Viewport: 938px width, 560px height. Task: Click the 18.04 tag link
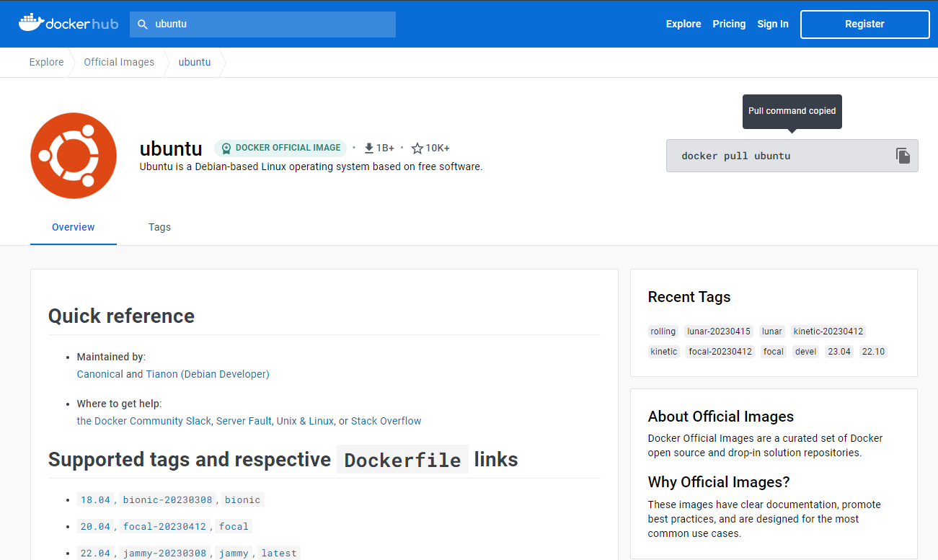(x=96, y=499)
